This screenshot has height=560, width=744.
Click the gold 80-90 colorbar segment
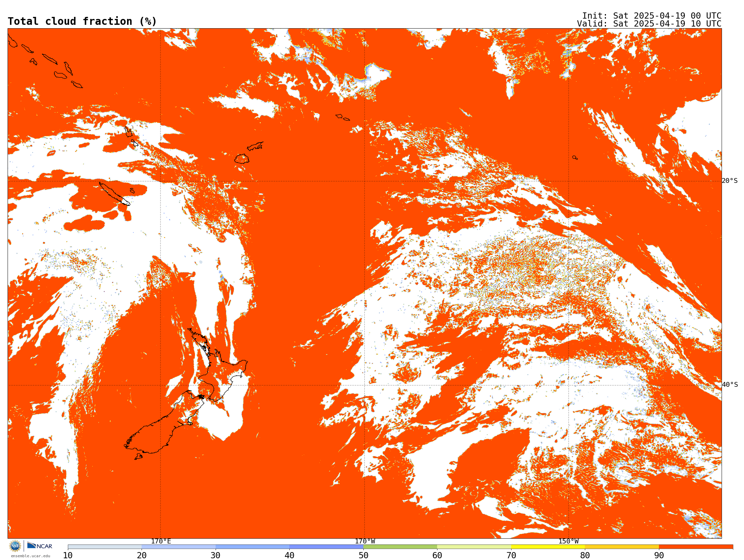(x=622, y=547)
